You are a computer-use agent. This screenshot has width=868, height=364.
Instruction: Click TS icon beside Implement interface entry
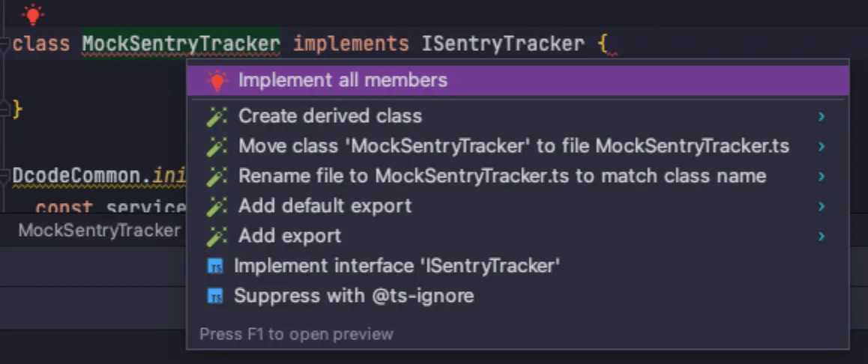(x=215, y=266)
